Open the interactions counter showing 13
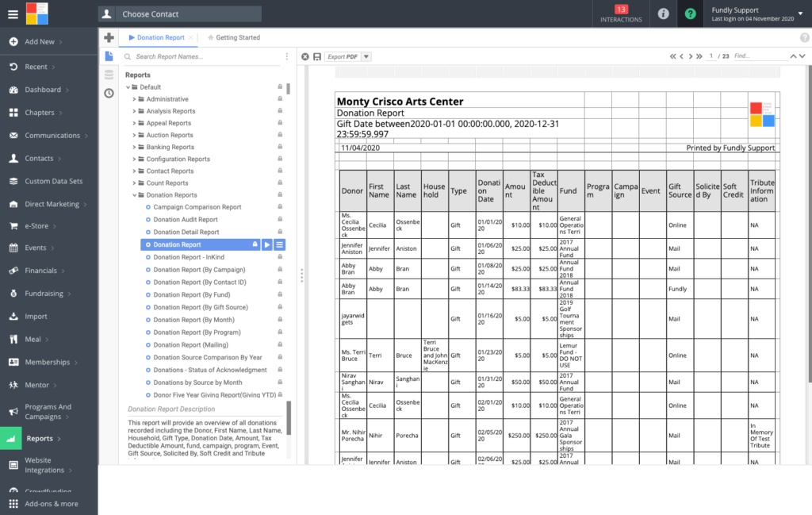This screenshot has width=812, height=515. (x=621, y=13)
